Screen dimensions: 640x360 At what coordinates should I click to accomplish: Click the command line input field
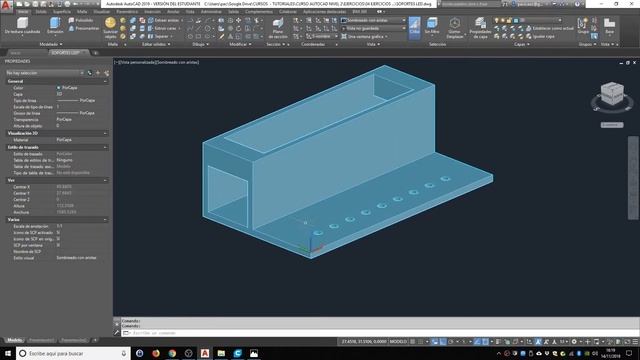380,333
